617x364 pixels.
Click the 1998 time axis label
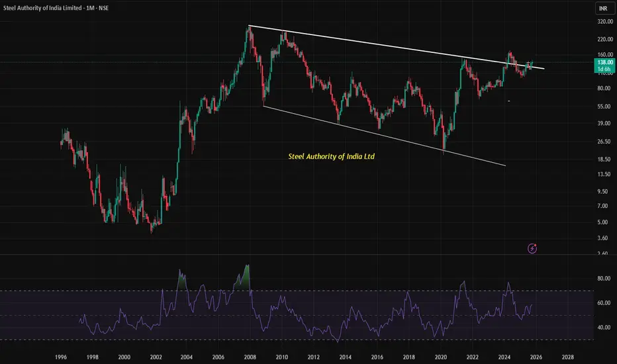pos(93,357)
